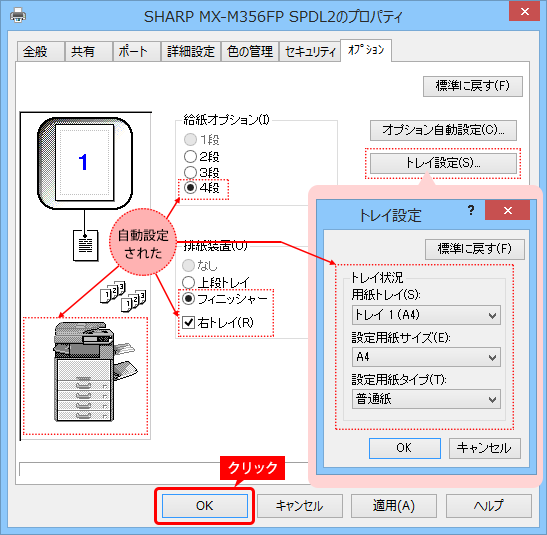Select the 1段 paper feed option
This screenshot has width=547, height=535.
(202, 140)
